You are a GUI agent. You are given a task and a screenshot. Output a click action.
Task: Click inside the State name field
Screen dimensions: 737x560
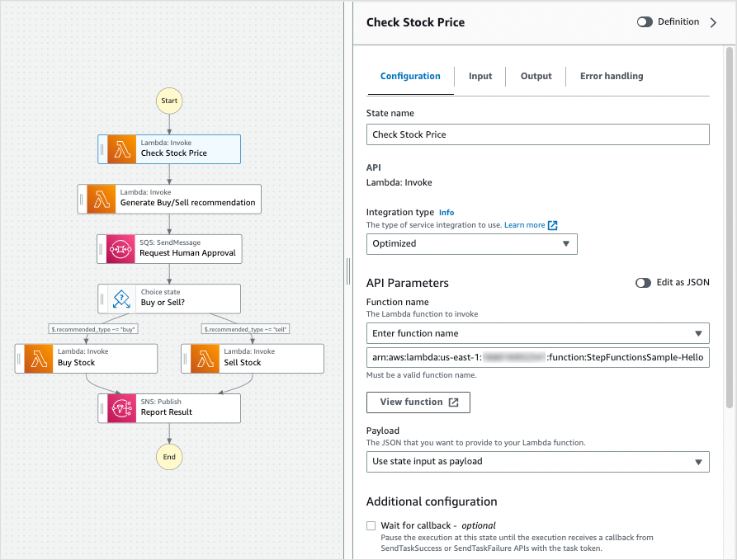[x=537, y=134]
